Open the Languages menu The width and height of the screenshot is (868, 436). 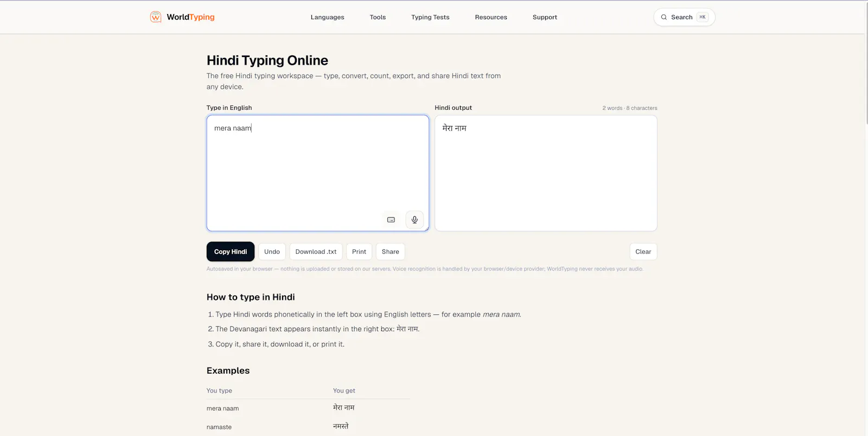point(327,17)
